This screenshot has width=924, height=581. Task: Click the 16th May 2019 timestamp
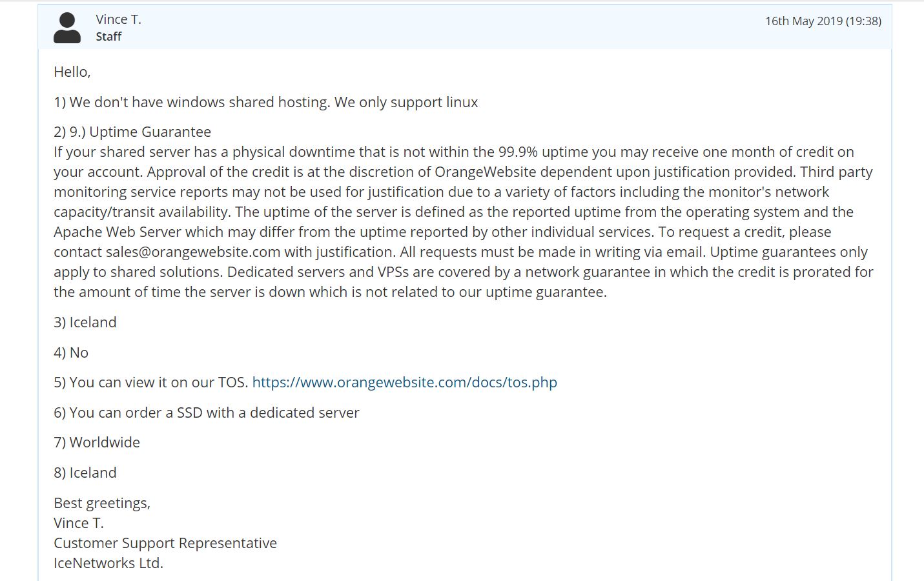(x=823, y=21)
